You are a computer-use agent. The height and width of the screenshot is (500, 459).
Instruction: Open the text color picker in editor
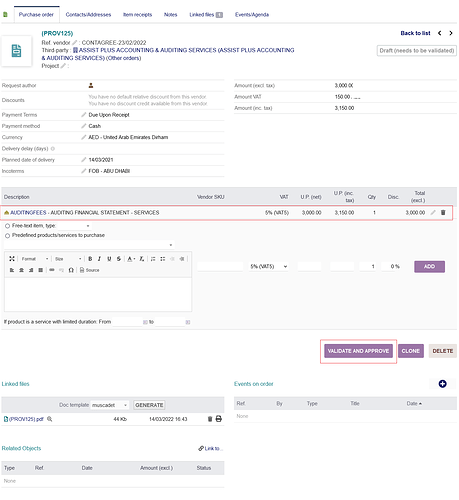[131, 259]
